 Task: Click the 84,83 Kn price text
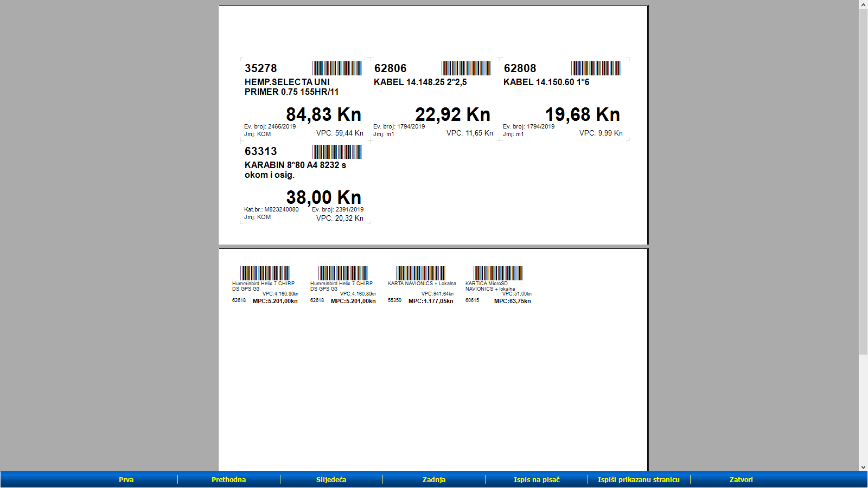[x=323, y=115]
